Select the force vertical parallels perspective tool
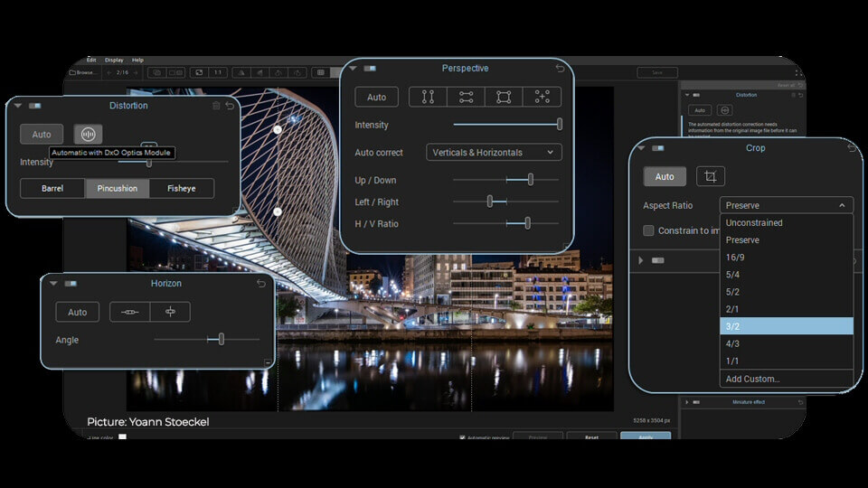 428,97
